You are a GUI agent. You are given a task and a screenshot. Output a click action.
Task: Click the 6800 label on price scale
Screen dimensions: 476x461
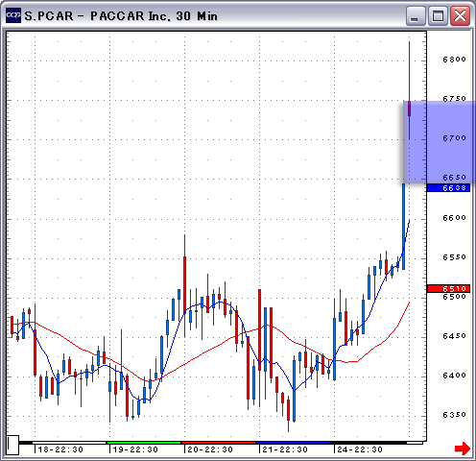[x=454, y=60]
